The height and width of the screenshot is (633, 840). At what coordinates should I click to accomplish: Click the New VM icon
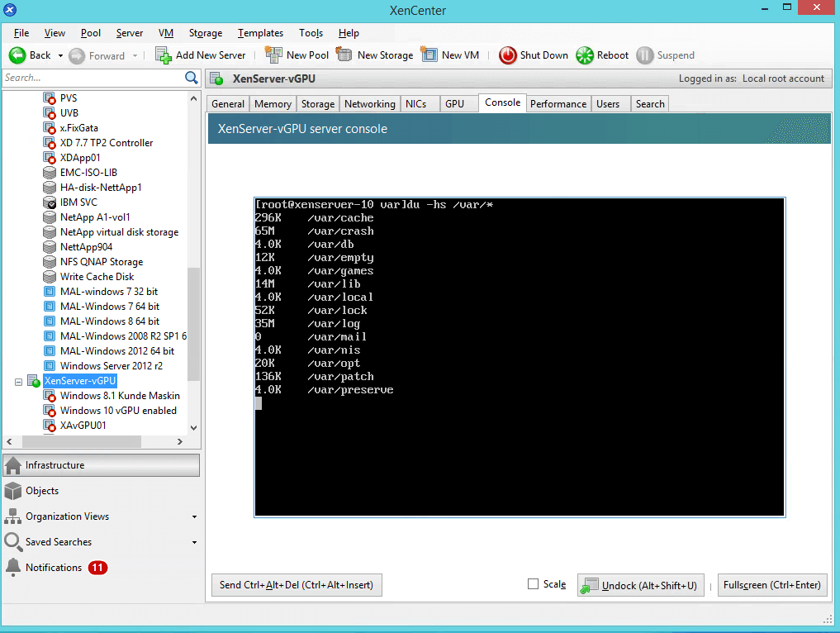pos(429,55)
